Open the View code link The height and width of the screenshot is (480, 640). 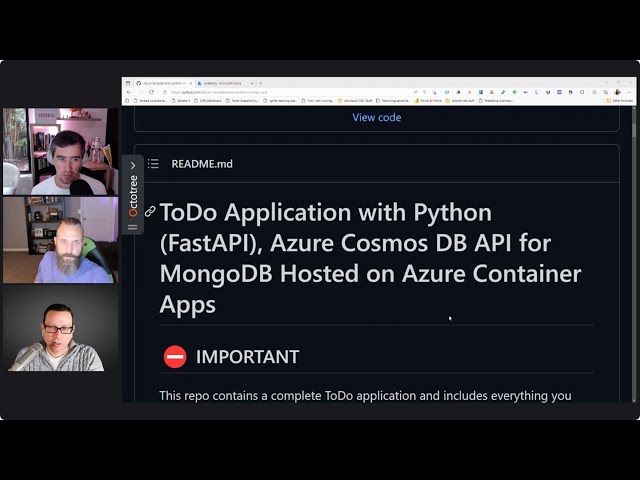[x=376, y=118]
